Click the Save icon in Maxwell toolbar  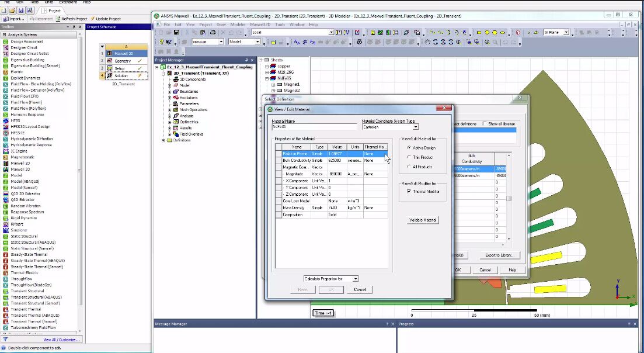coord(176,33)
